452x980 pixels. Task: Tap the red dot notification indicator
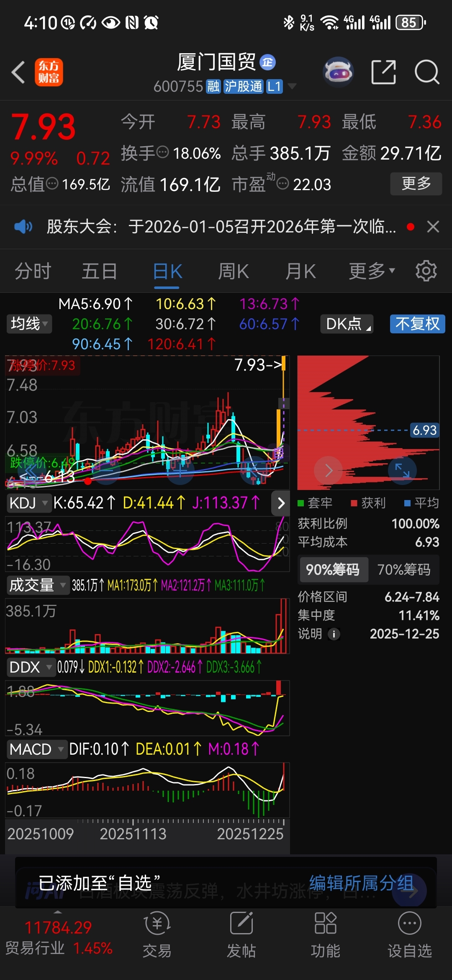pos(411,227)
